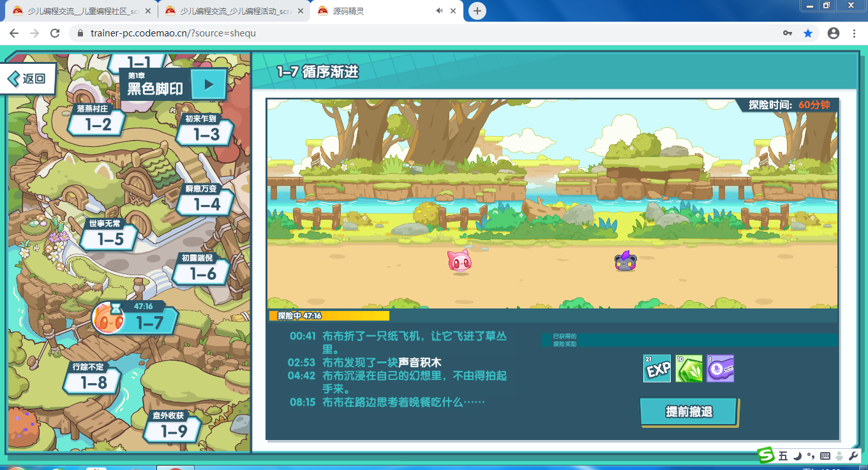Choose level 1-4 瞬息万变
This screenshot has width=868, height=470.
click(x=206, y=199)
